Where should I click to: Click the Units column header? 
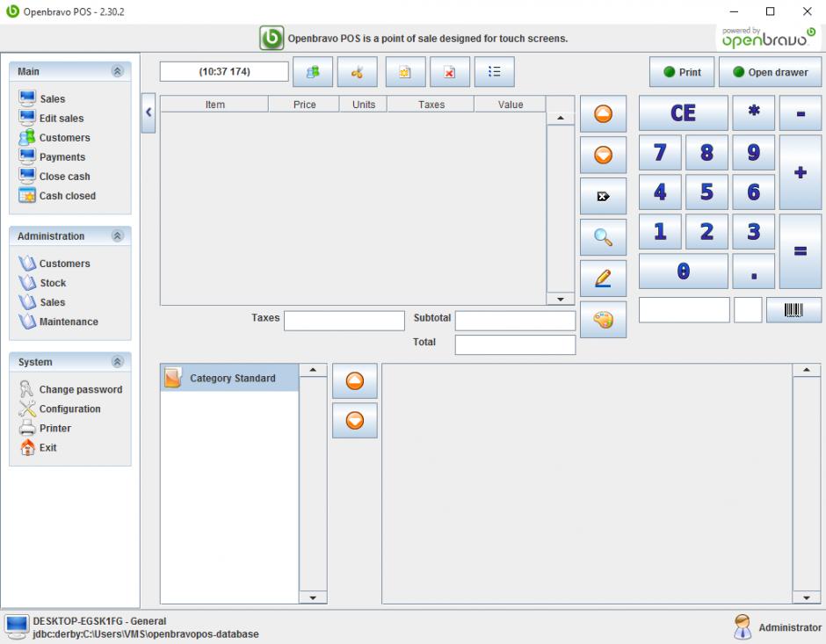(x=364, y=105)
